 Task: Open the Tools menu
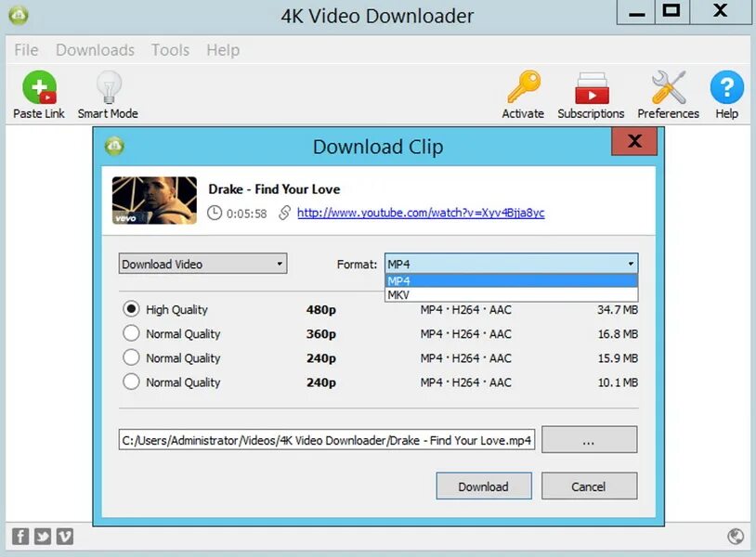pyautogui.click(x=170, y=49)
